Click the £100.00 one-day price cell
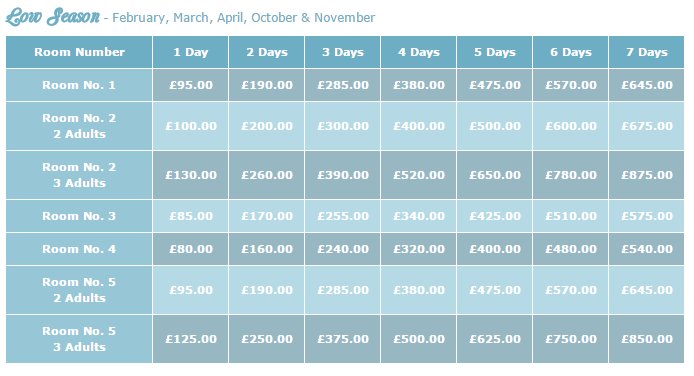Screen dimensions: 694x376 (x=191, y=126)
